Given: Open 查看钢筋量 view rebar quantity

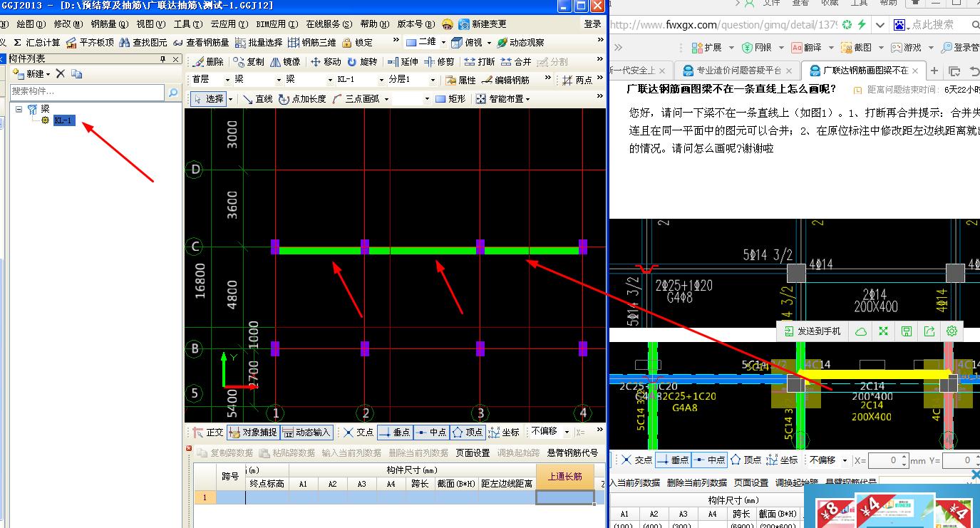Looking at the screenshot, I should coord(201,43).
